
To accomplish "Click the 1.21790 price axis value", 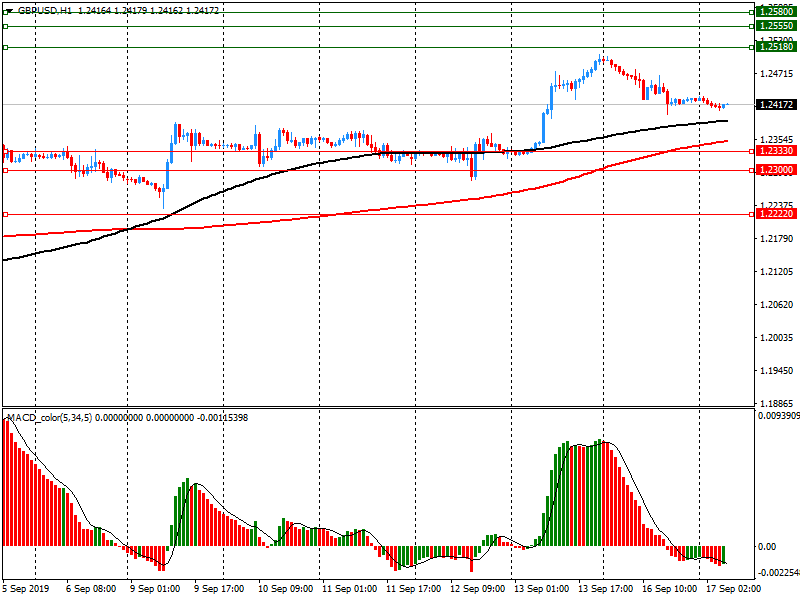I will click(x=777, y=239).
